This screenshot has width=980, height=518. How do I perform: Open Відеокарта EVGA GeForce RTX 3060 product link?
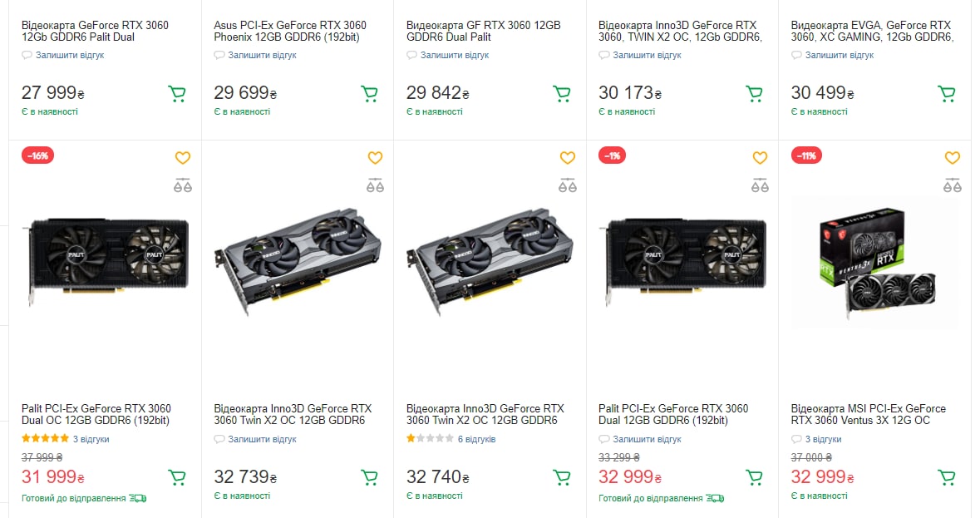(872, 32)
